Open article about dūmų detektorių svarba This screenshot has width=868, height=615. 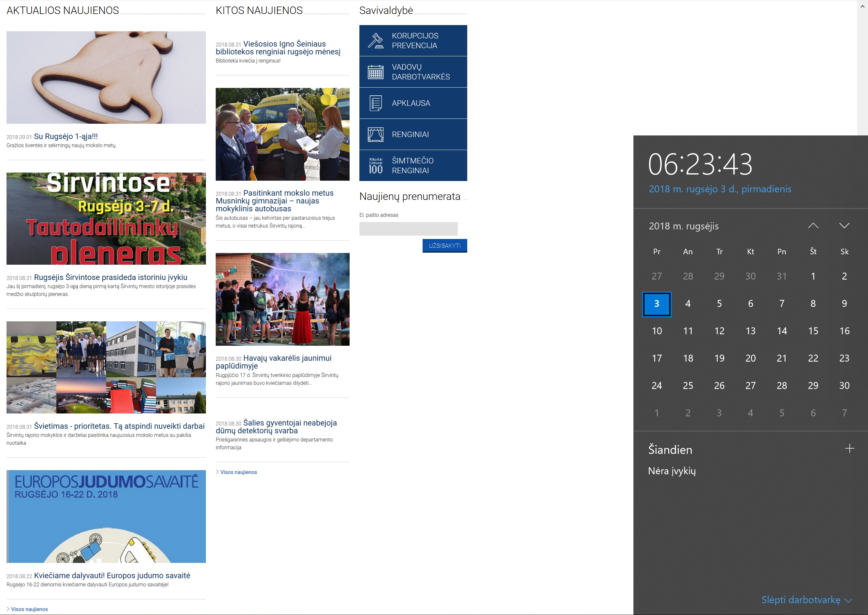pyautogui.click(x=276, y=427)
